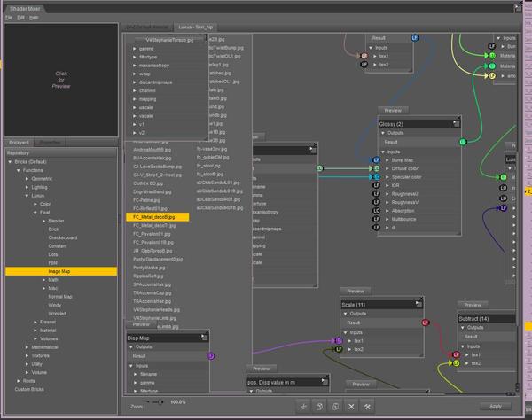
Task: Select the Normal Map brick in the tree
Action: (x=60, y=297)
